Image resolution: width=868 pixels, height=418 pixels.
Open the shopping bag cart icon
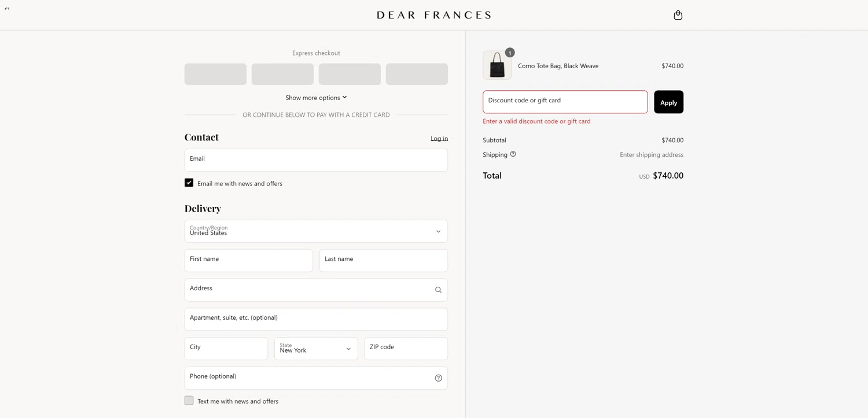click(x=678, y=15)
